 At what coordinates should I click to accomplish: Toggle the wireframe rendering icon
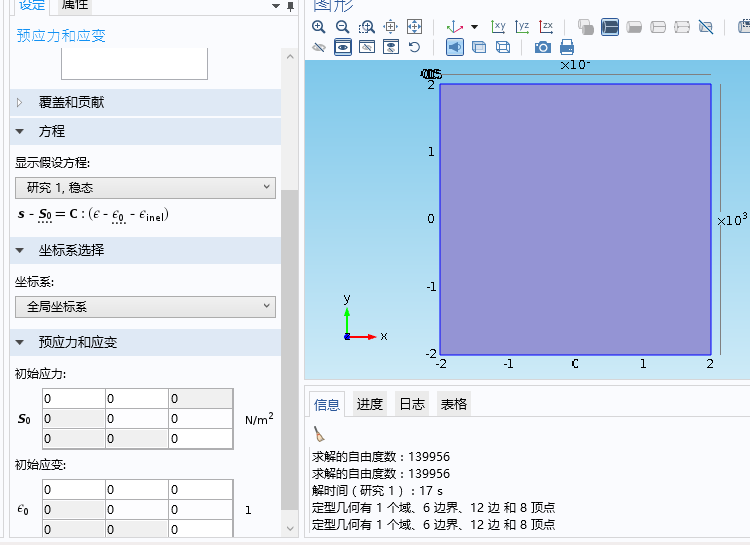[x=503, y=47]
